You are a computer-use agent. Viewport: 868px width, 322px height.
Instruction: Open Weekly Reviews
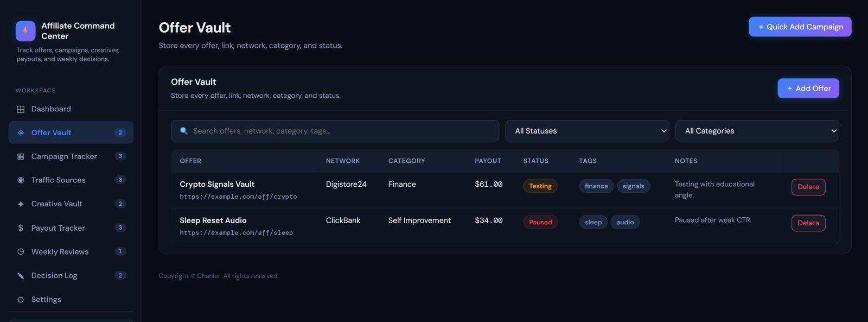[x=71, y=252]
